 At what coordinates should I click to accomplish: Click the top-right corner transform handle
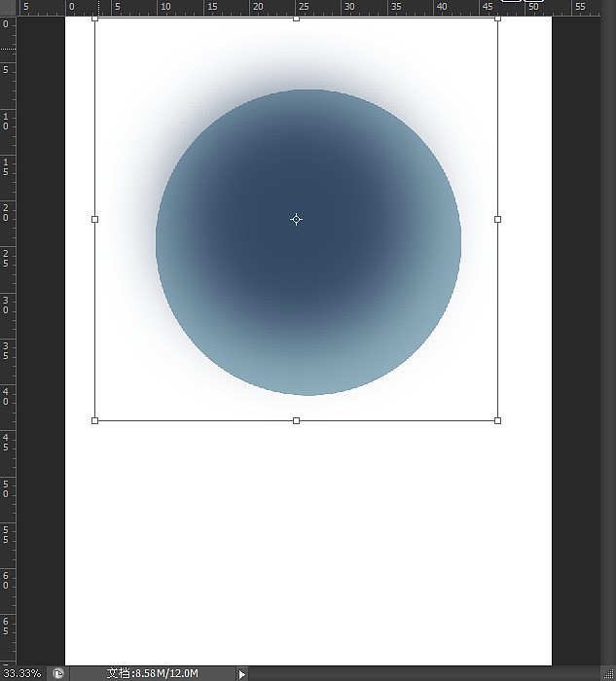coord(498,18)
